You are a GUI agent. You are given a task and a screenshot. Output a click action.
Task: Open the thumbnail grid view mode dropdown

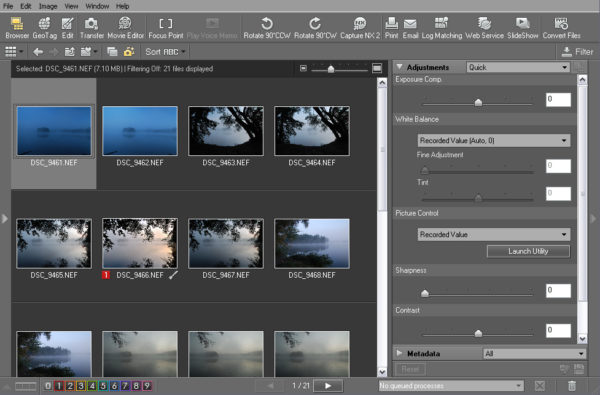coord(14,52)
